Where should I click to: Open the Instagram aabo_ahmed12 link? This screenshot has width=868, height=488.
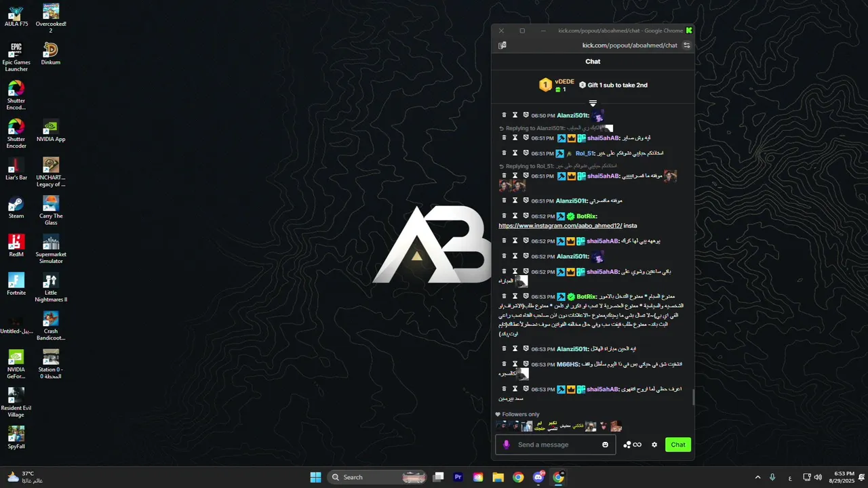560,226
